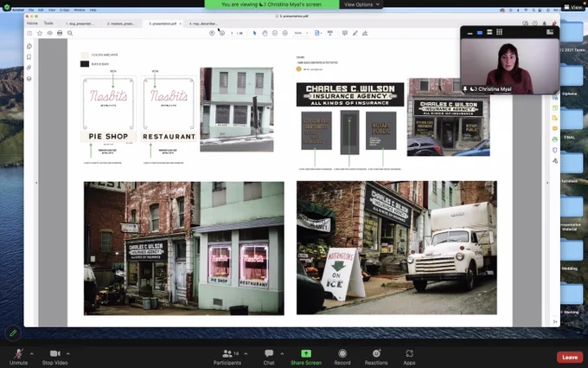Image resolution: width=588 pixels, height=368 pixels.
Task: Expand the audio options arrow beside Unmute
Action: (x=31, y=353)
